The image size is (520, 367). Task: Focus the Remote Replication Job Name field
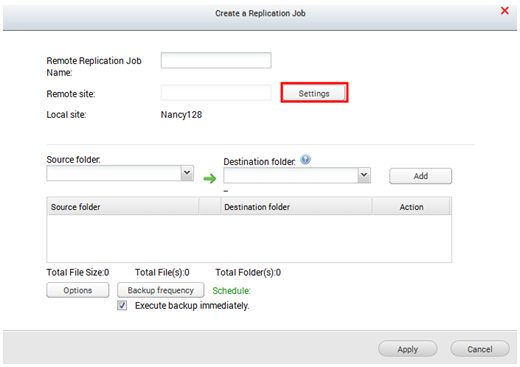click(x=216, y=61)
